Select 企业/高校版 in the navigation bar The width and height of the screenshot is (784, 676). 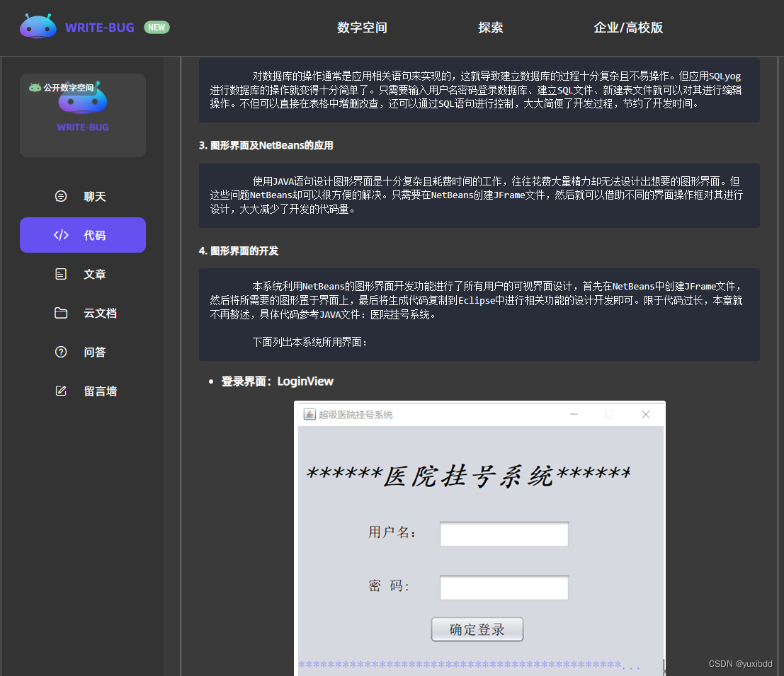click(627, 28)
